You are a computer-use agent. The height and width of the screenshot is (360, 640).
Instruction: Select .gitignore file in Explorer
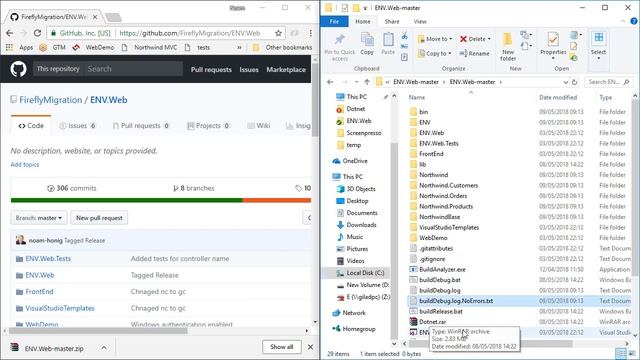(432, 259)
